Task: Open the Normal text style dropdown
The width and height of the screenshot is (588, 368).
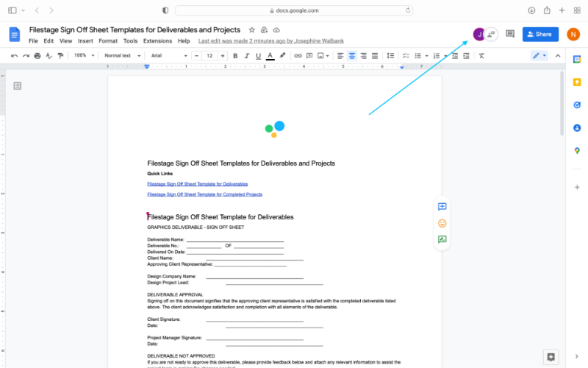Action: pos(122,56)
